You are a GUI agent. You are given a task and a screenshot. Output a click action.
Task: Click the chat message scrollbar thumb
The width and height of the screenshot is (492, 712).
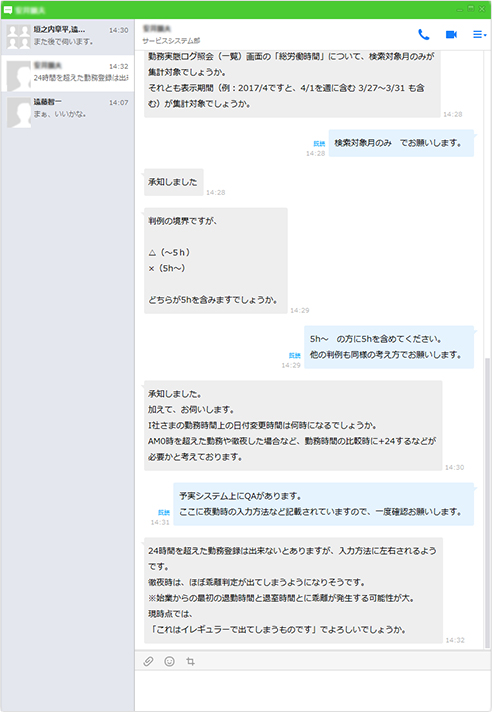pos(488,502)
